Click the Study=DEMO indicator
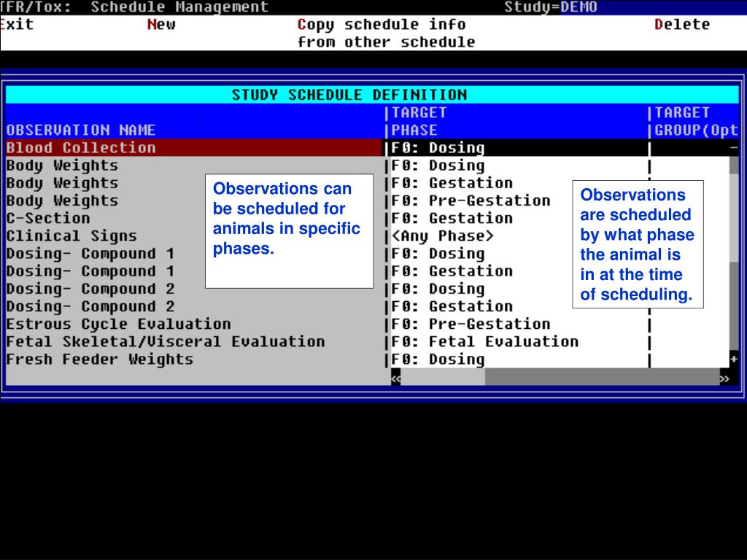Viewport: 747px width, 560px height. coord(550,7)
